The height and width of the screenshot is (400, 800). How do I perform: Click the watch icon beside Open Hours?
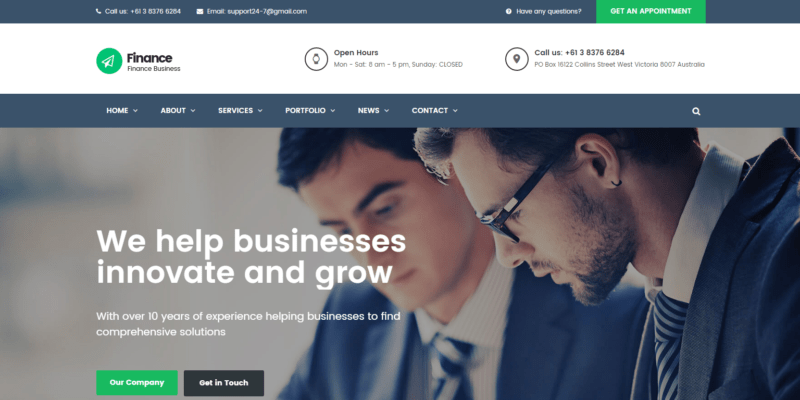(316, 59)
